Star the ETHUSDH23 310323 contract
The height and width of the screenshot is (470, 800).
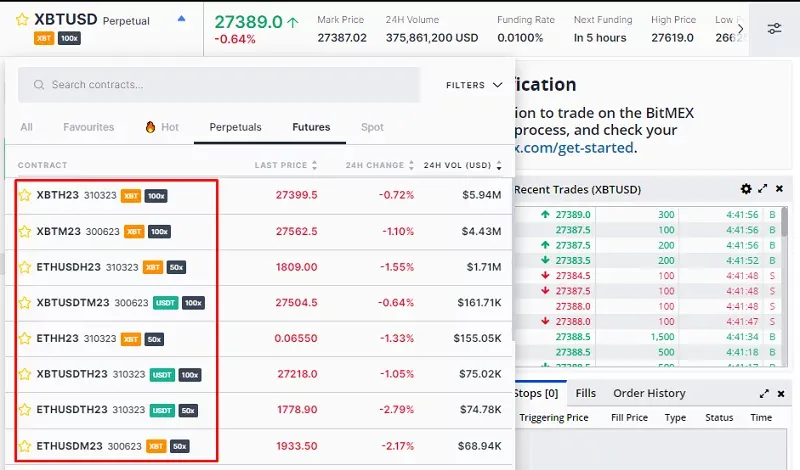coord(24,267)
